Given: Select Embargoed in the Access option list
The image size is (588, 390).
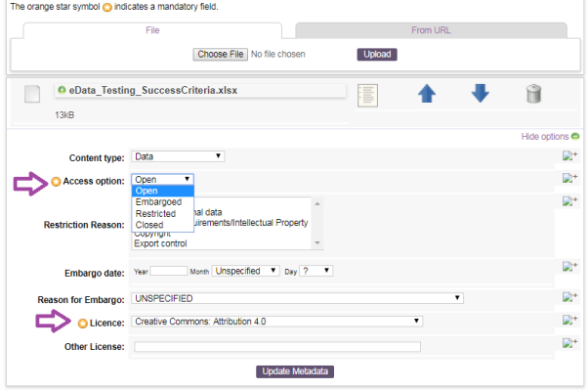Looking at the screenshot, I should click(x=162, y=202).
